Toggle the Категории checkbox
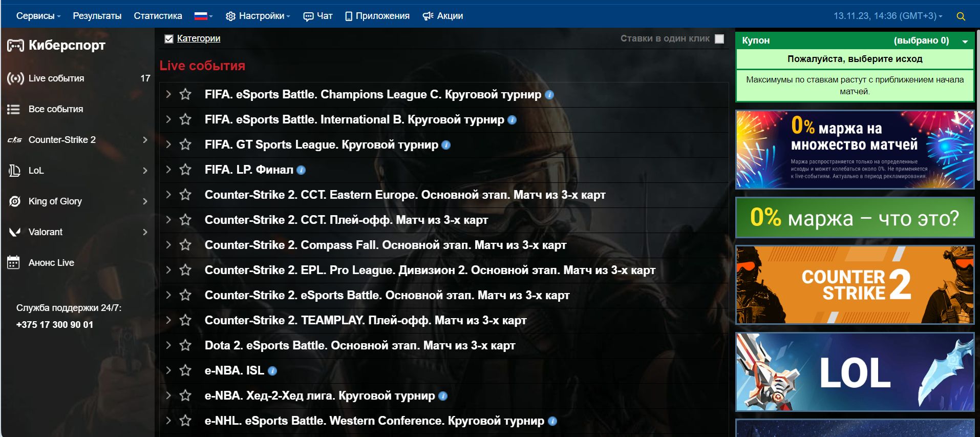This screenshot has height=437, width=980. [x=169, y=38]
